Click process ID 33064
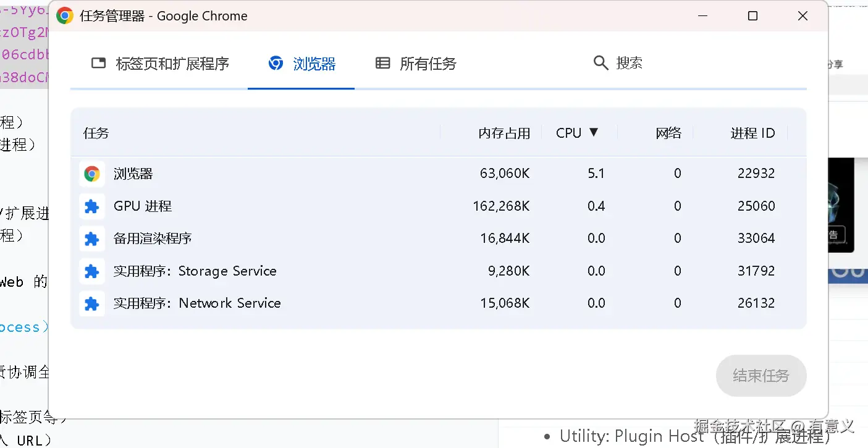 756,239
